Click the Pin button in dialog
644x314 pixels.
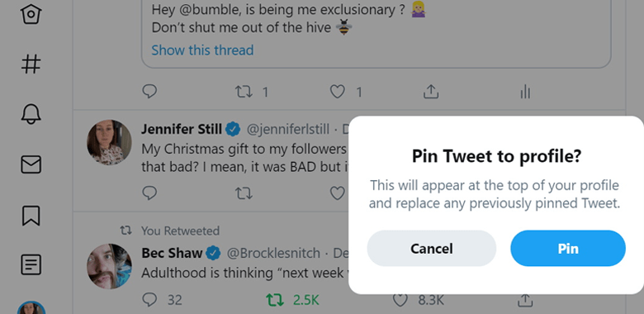(x=568, y=248)
